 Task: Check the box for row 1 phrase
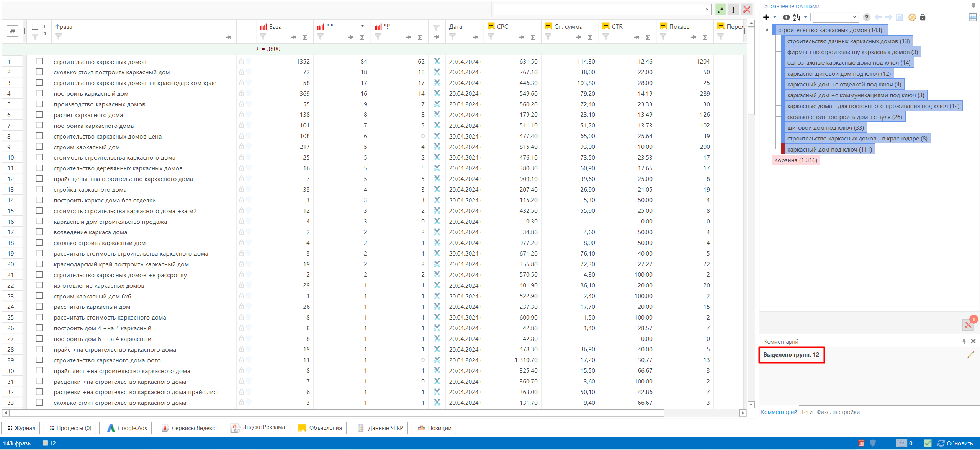(x=39, y=61)
